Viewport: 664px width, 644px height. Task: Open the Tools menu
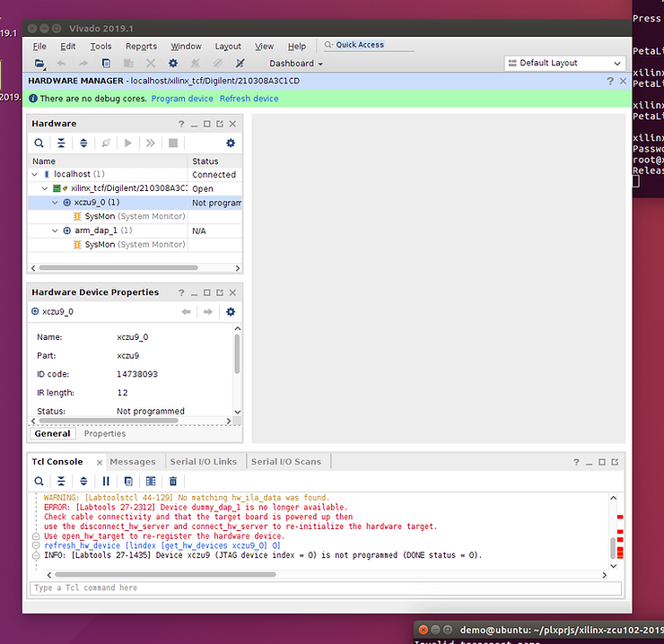point(100,47)
